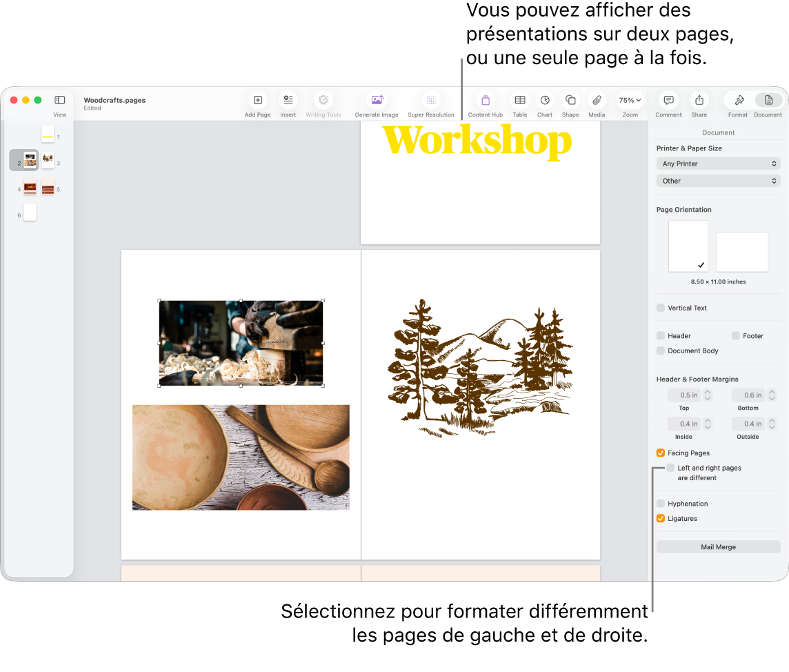Enable the Header checkbox

pos(660,336)
